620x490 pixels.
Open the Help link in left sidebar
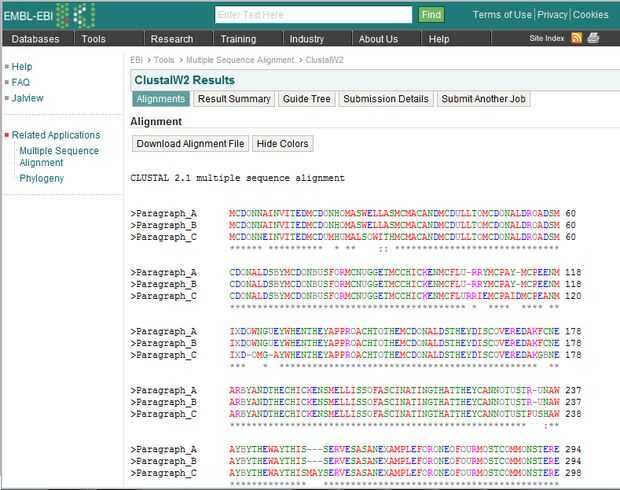(x=22, y=66)
